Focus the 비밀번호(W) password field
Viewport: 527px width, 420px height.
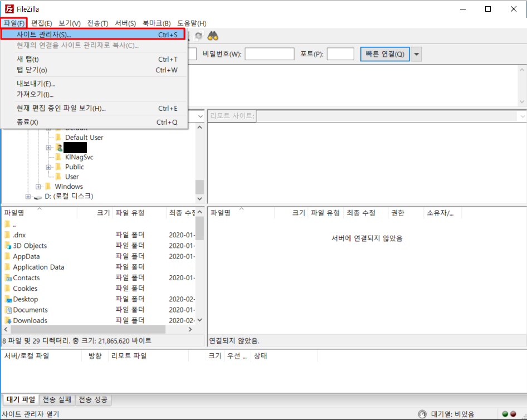click(270, 54)
